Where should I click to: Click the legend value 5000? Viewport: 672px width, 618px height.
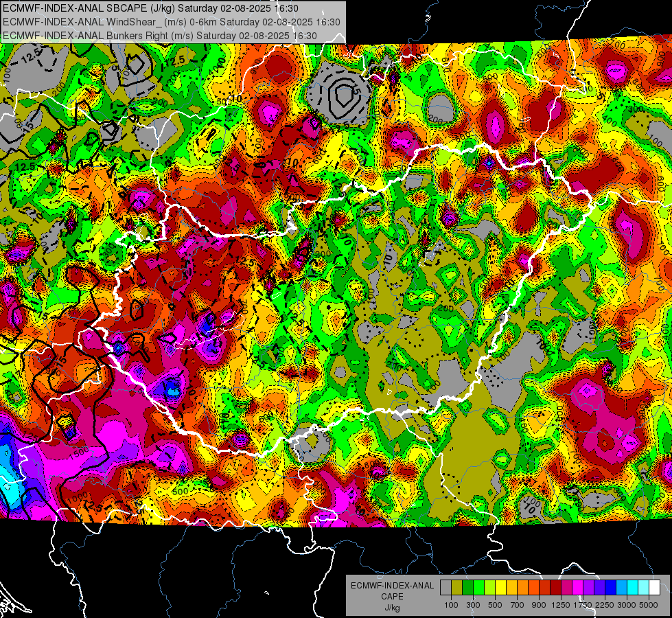pyautogui.click(x=649, y=605)
